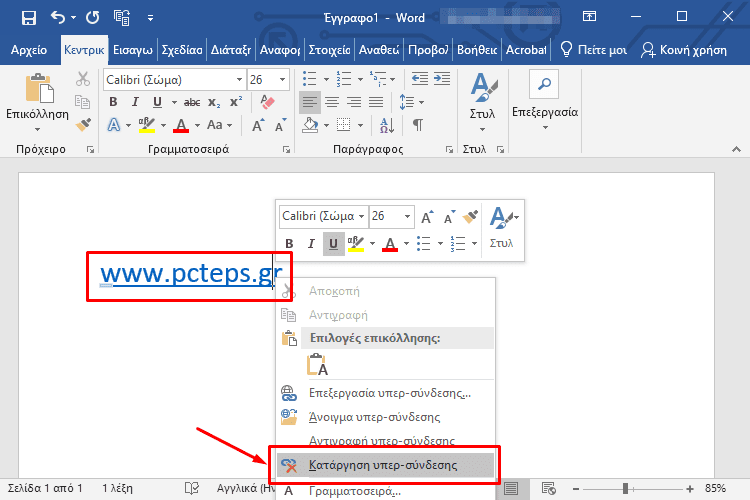Viewport: 750px width, 500px height.
Task: Open the Αρχείο tab
Action: [x=29, y=50]
